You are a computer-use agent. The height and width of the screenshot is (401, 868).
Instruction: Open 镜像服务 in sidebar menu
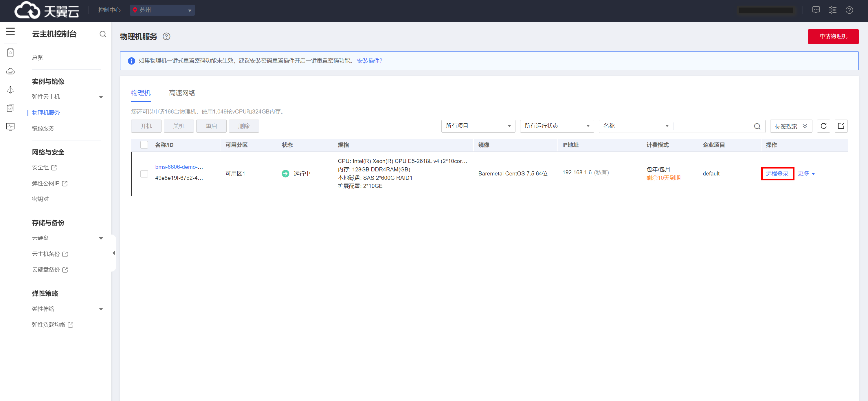click(43, 128)
